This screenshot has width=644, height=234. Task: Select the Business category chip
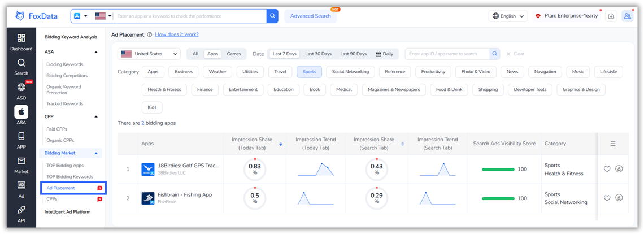click(x=184, y=72)
